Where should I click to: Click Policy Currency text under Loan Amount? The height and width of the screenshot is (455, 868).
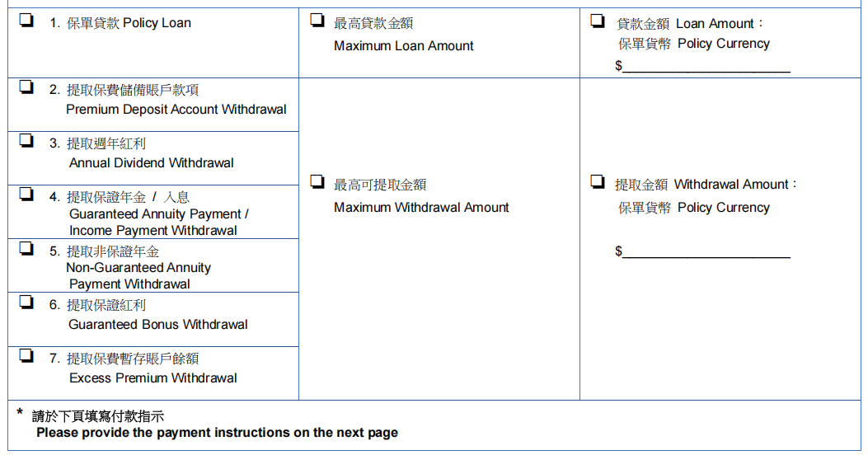(x=723, y=44)
